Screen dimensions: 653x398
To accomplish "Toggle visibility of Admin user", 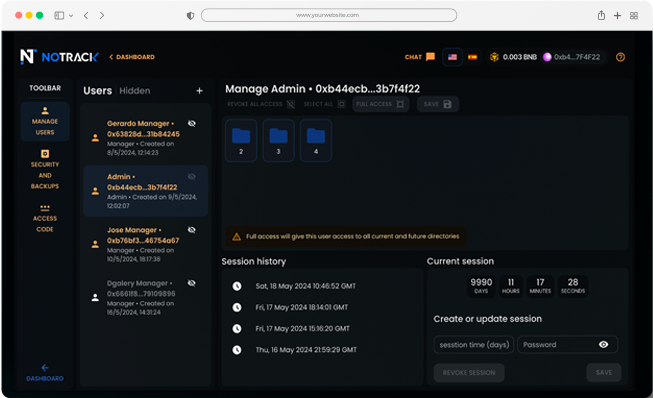I will pyautogui.click(x=192, y=177).
